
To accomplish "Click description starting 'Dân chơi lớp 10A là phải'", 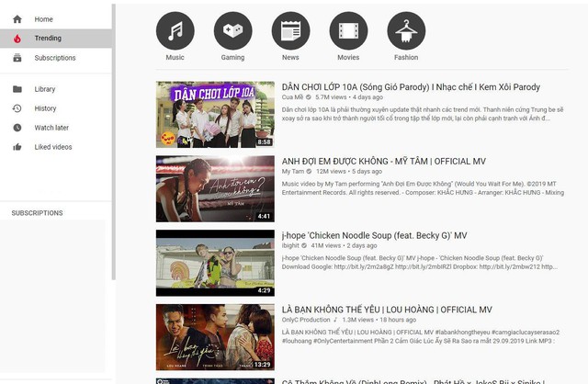I will [423, 114].
